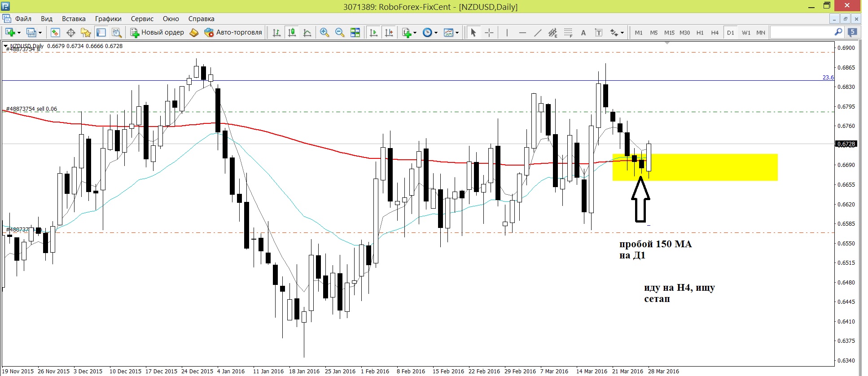This screenshot has width=868, height=376.
Task: Toggle Chart Shift icon
Action: [x=389, y=32]
